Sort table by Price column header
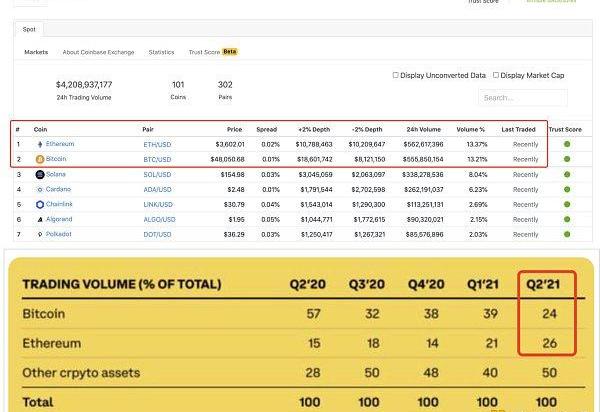This screenshot has width=600, height=412. tap(234, 129)
